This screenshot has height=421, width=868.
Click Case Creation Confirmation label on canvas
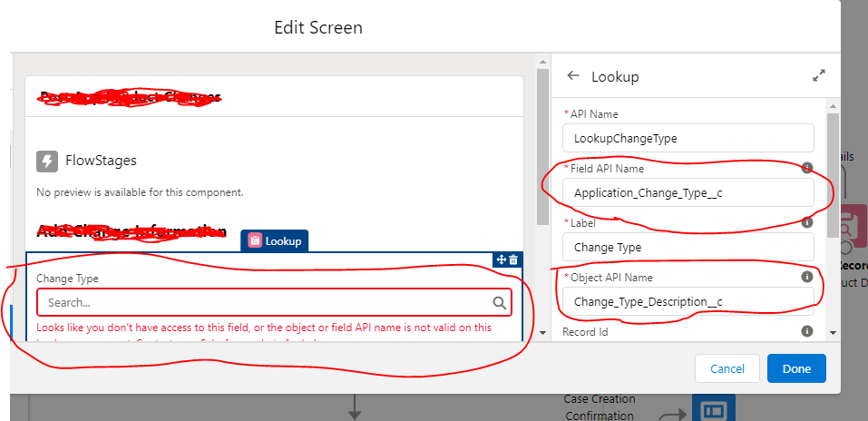coord(600,407)
